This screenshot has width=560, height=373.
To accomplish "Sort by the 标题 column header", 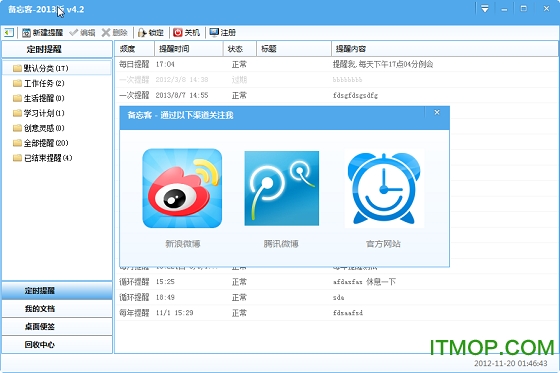I will pos(294,49).
